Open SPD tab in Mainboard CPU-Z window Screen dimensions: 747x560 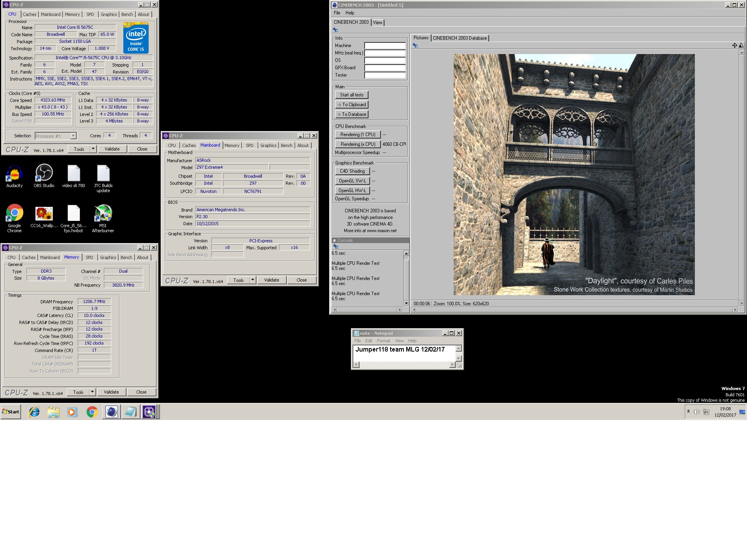250,145
